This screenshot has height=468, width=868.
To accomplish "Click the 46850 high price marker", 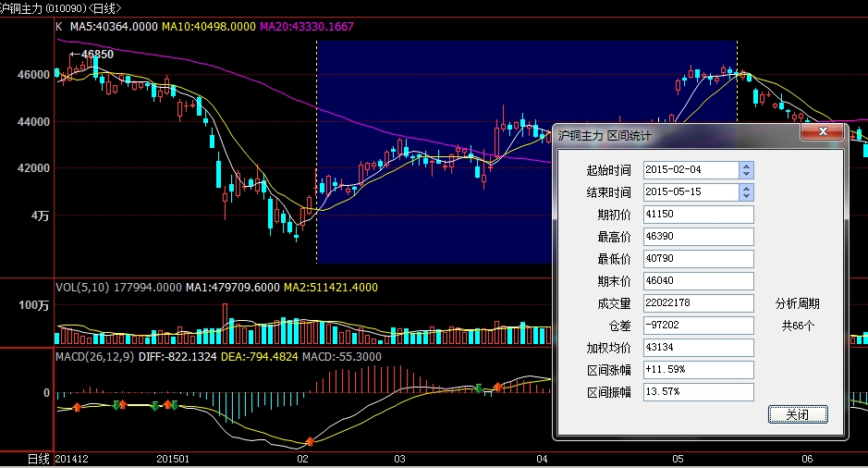I will coord(96,55).
